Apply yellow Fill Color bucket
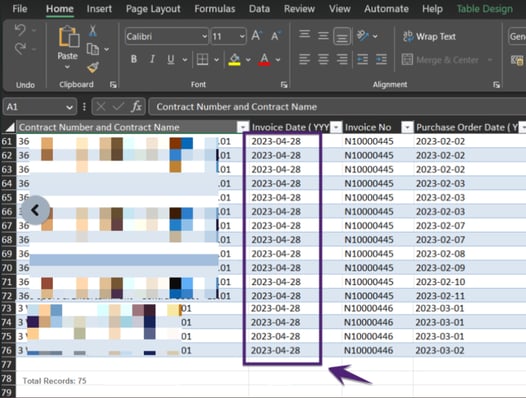Viewport: 526px width, 398px height. point(234,59)
